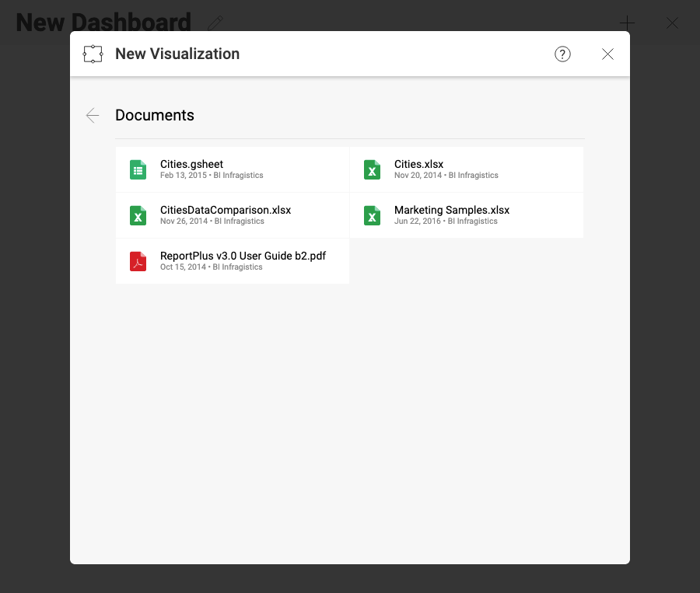Go back using the arrow beside Documents
700x593 pixels.
pyautogui.click(x=93, y=116)
